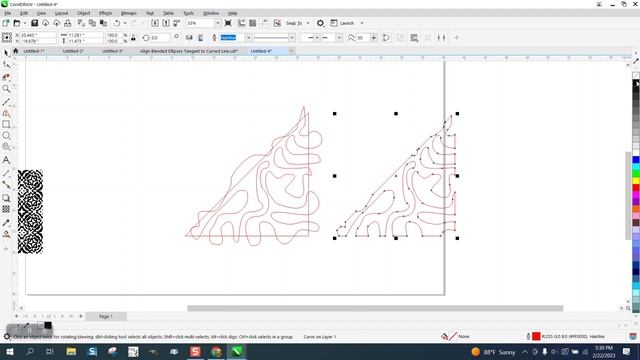Click the rotation angle field
Viewport: 640px width, 360px height.
[x=160, y=38]
